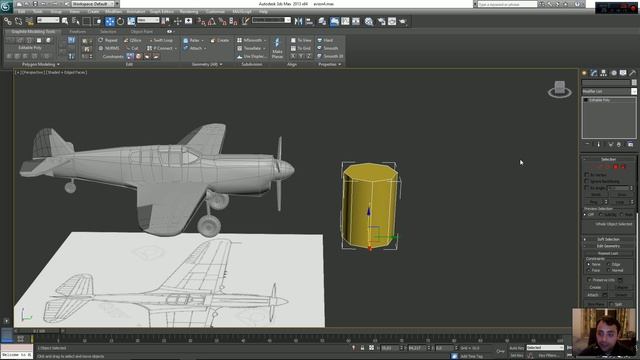Open the MAXScript menu

point(242,12)
